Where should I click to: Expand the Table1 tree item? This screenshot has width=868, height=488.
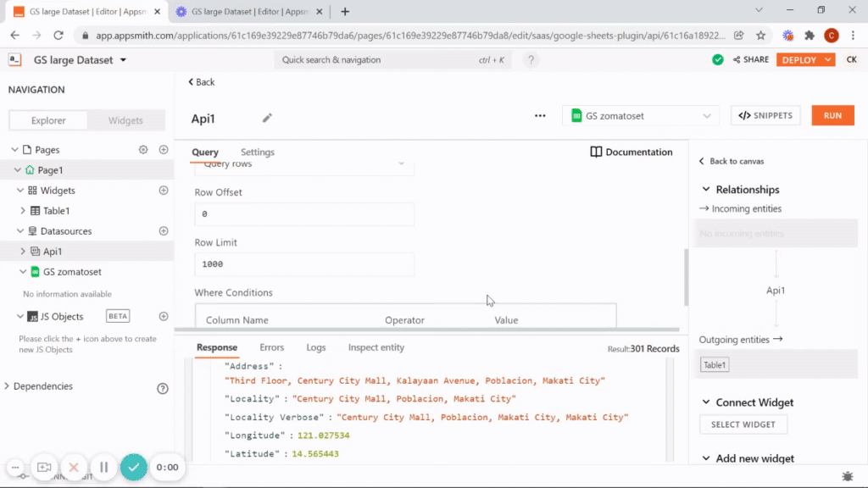click(x=23, y=211)
